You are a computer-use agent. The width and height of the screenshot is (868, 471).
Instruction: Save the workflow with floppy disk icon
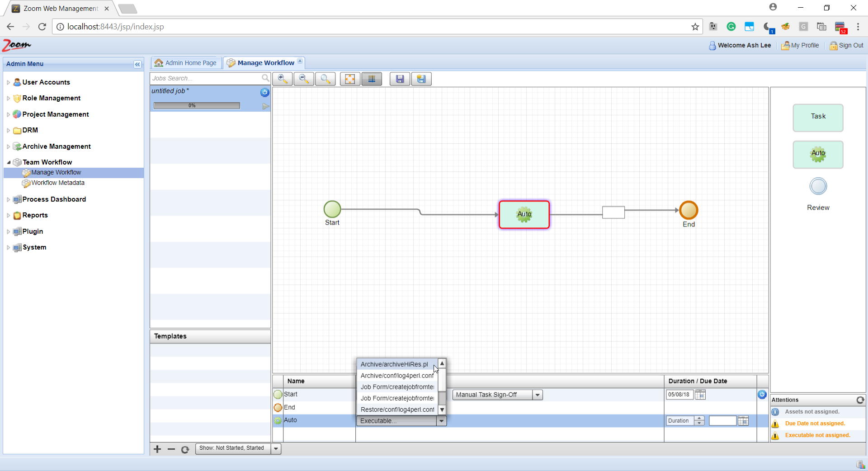(x=400, y=79)
